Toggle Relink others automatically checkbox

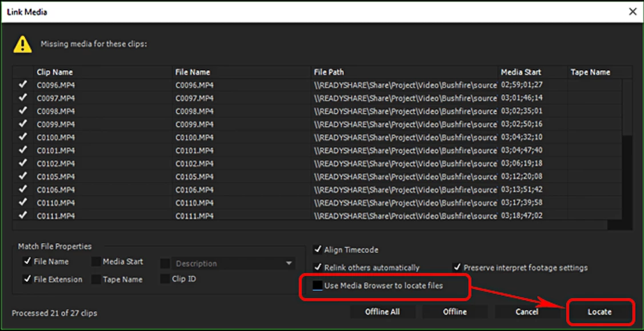tap(318, 268)
